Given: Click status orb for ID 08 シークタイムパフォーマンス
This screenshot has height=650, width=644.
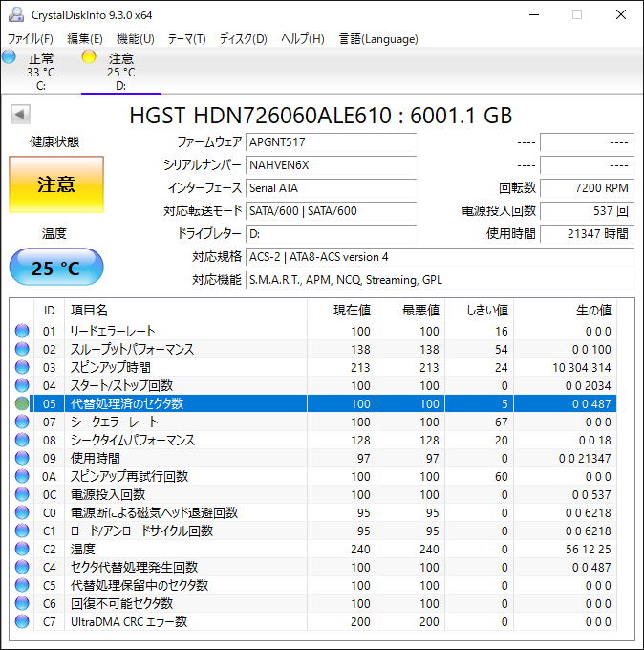Looking at the screenshot, I should coord(22,440).
